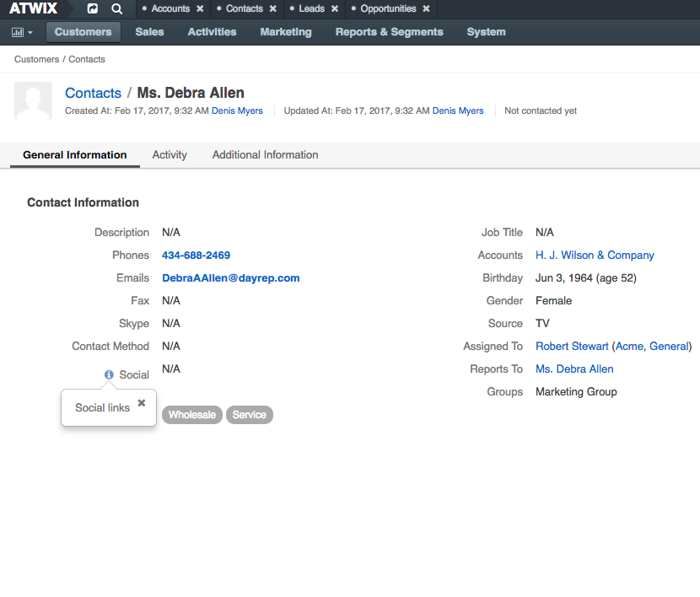Open Denis Myers creator link
Image resolution: width=700 pixels, height=597 pixels.
pos(237,110)
